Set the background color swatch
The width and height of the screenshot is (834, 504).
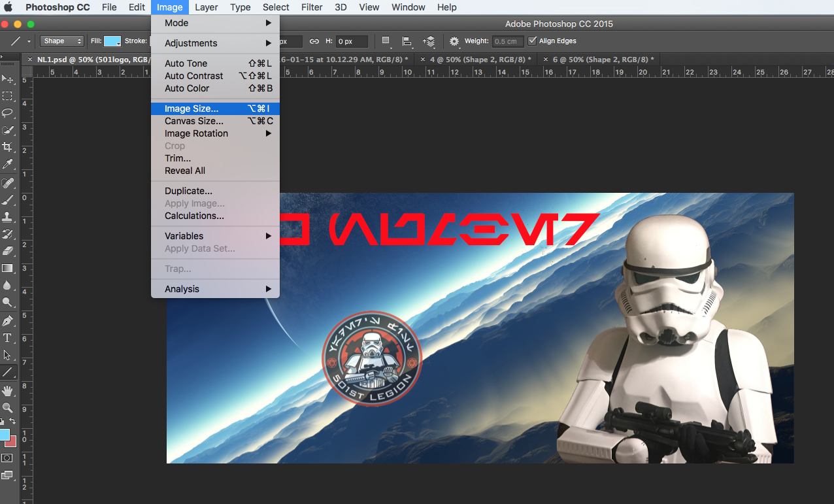coord(12,442)
